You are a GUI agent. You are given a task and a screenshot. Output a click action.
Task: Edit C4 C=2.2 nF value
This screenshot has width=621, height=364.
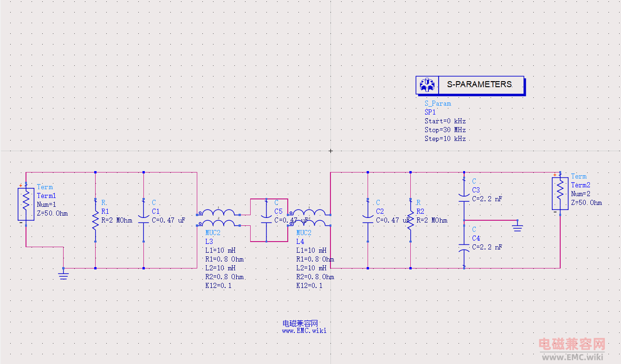(x=487, y=247)
